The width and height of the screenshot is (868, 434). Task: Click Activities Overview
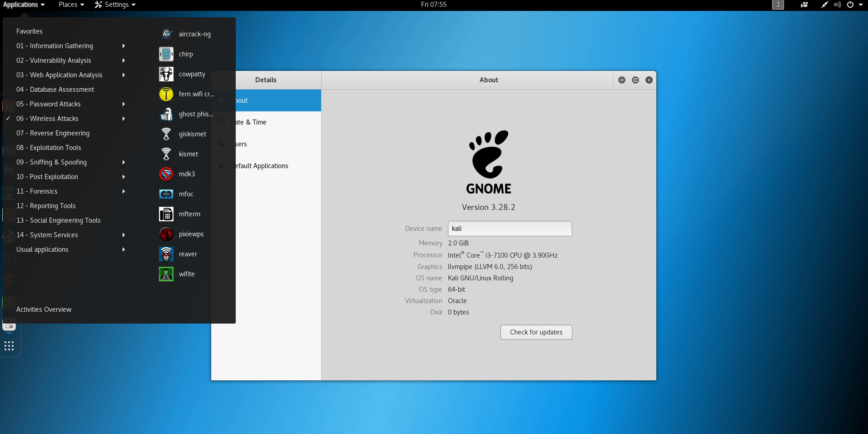point(44,309)
